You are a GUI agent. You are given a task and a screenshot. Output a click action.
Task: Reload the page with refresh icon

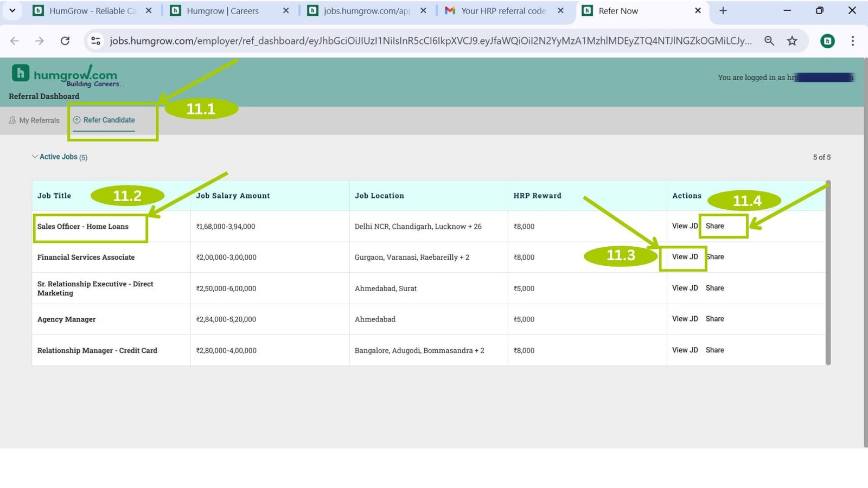(x=65, y=41)
